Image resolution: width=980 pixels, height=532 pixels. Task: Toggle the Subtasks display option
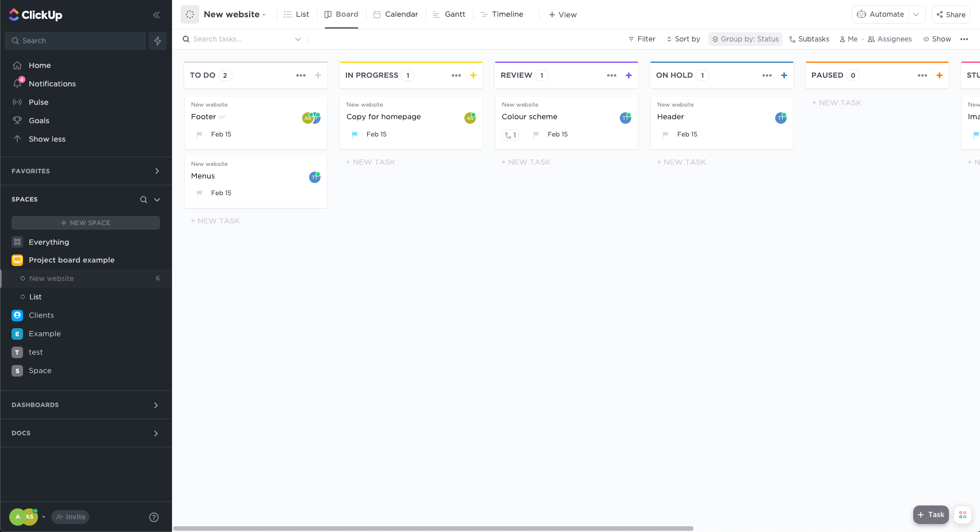[x=809, y=39]
